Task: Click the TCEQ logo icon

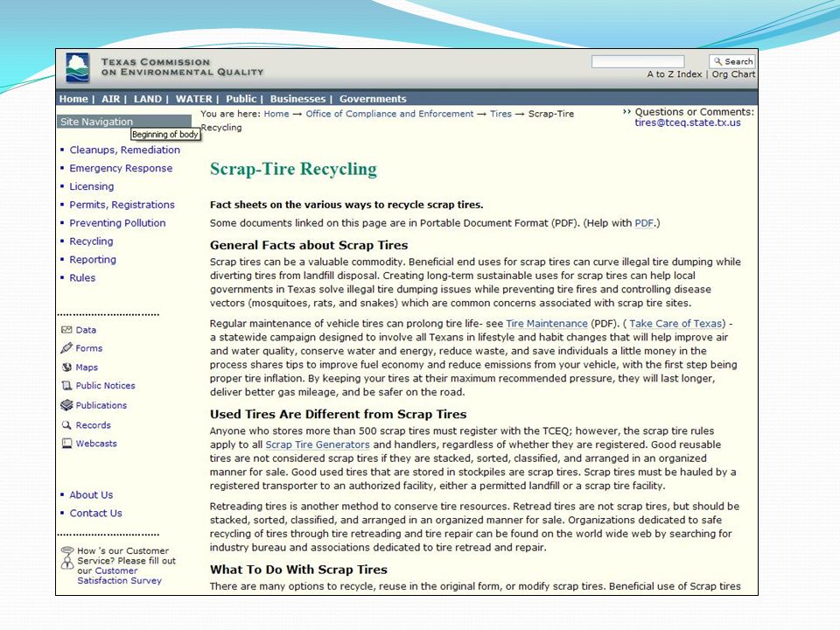Action: pyautogui.click(x=78, y=67)
